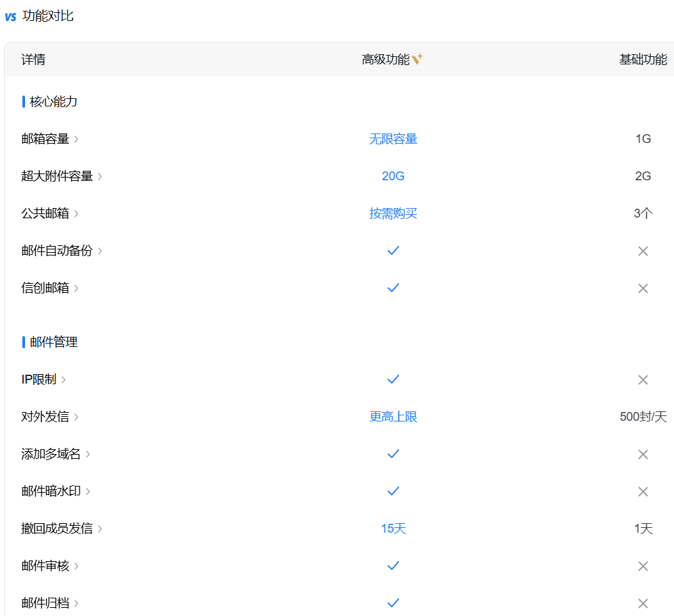Click the blue checkmark for 邮件暗水印
The width and height of the screenshot is (674, 616).
(x=393, y=491)
